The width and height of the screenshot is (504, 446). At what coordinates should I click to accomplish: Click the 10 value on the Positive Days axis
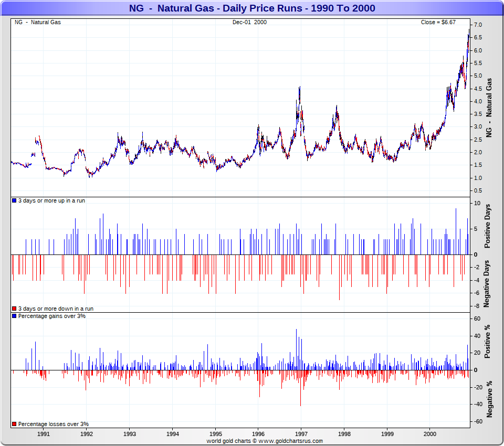[x=477, y=204]
